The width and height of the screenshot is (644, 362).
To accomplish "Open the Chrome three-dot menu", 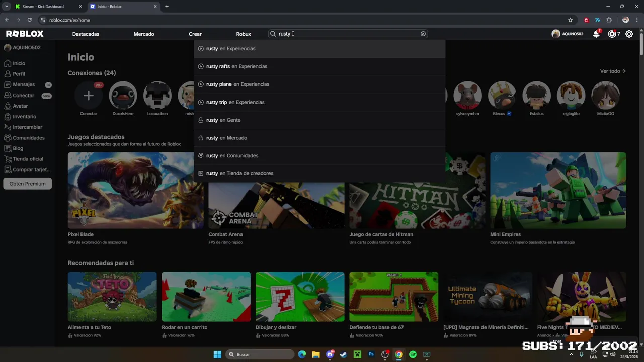I will 637,20.
